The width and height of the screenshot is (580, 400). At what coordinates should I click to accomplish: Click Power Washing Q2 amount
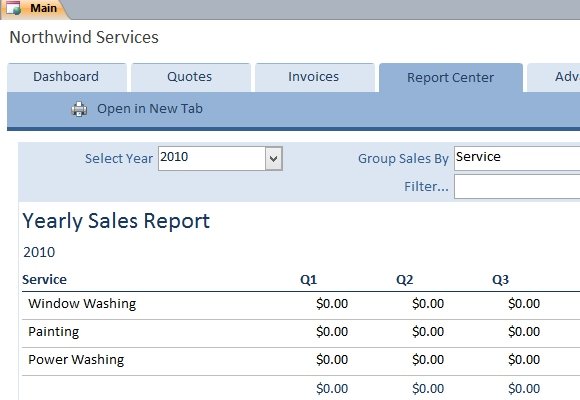point(428,360)
